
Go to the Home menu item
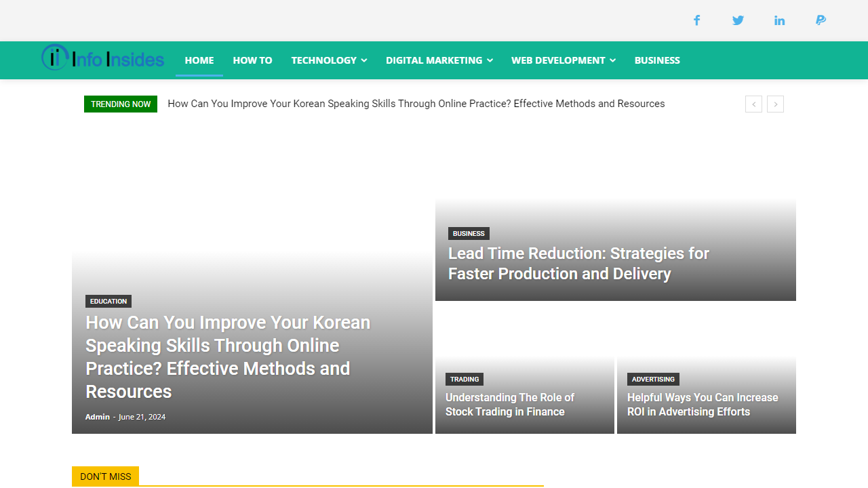[199, 60]
